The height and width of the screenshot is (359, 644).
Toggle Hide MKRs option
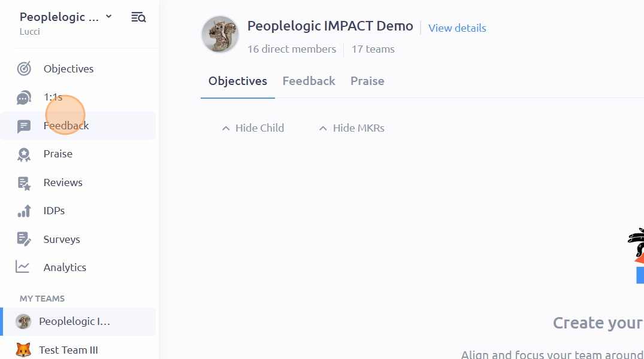click(352, 128)
